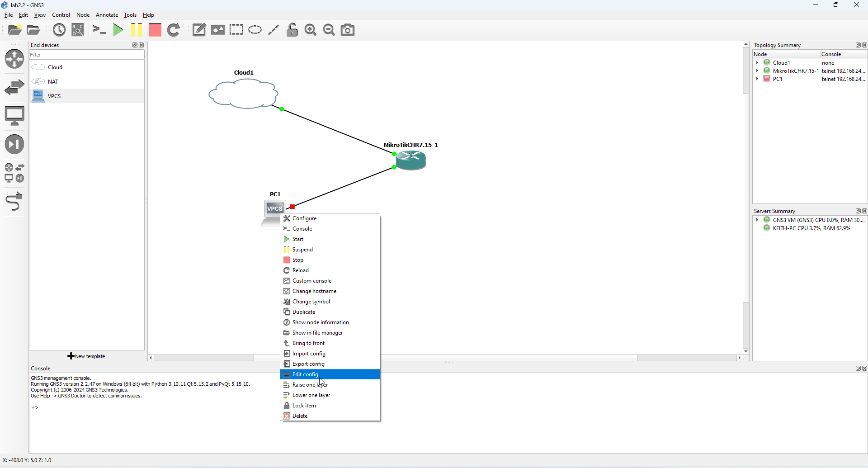
Task: Choose Start in the context menu
Action: (330, 239)
